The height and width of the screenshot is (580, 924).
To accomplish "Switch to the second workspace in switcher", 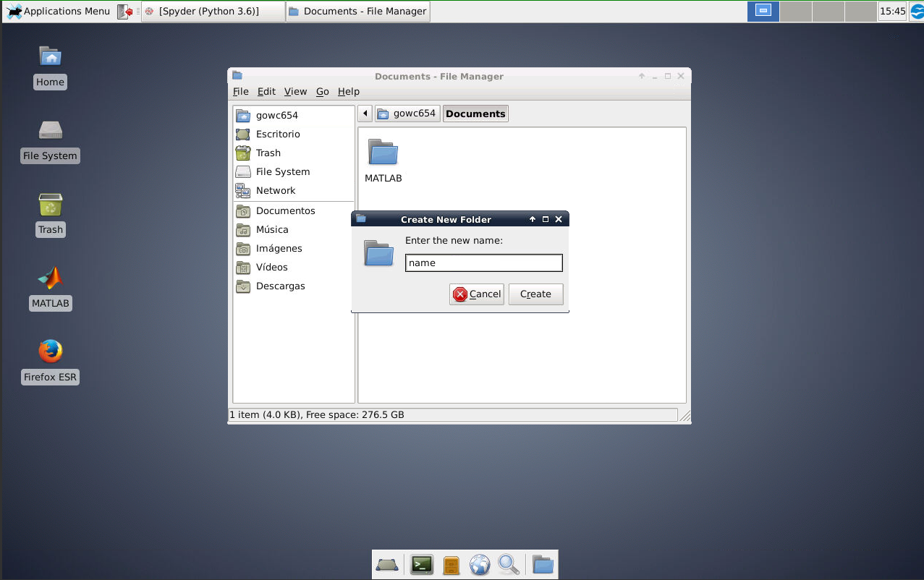I will click(x=795, y=11).
